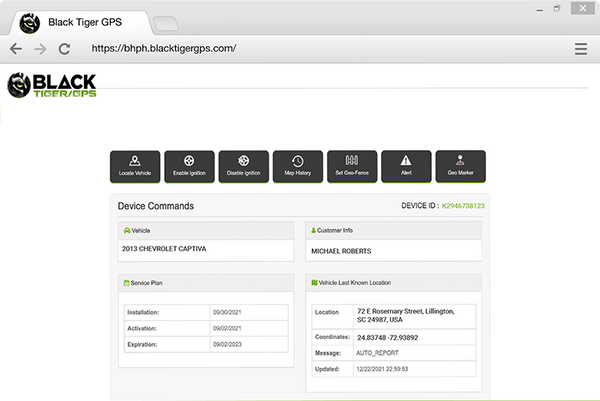The width and height of the screenshot is (600, 401).
Task: Click the person icon beside Customer Info
Action: coord(313,230)
